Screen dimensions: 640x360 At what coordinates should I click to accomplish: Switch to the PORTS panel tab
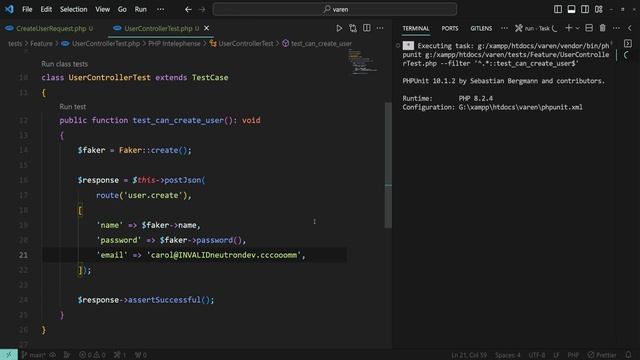[x=450, y=28]
